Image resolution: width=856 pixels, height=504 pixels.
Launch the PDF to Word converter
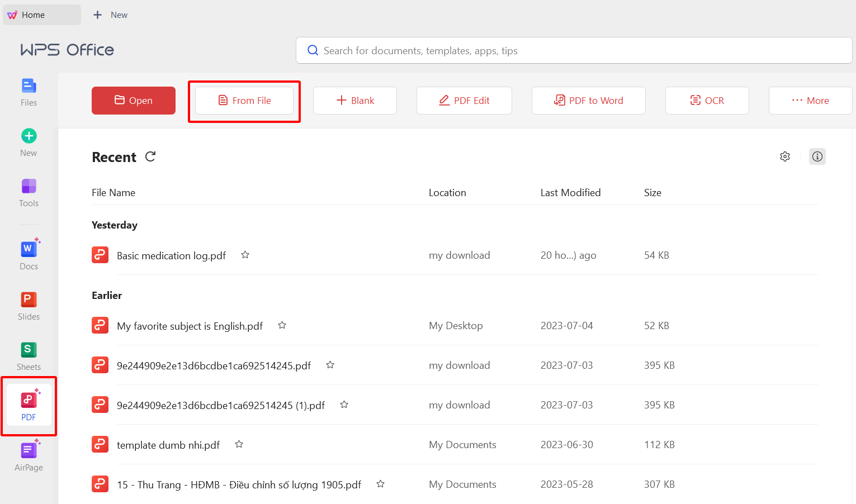(x=588, y=101)
